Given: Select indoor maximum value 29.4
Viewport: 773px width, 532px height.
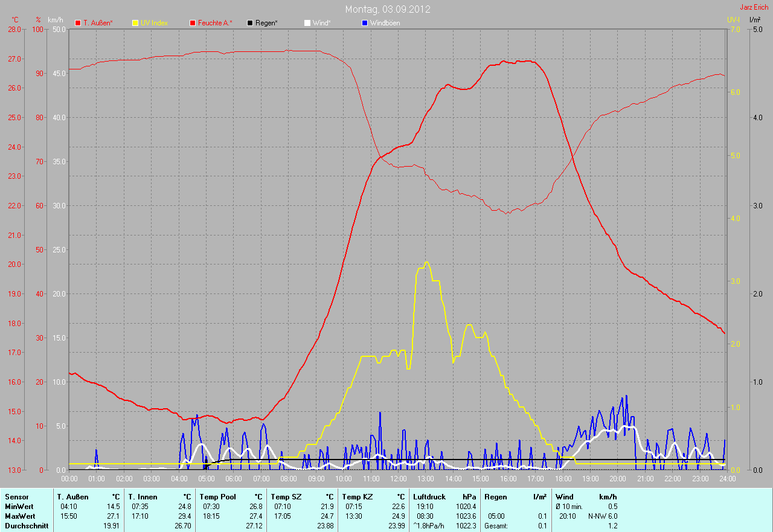Looking at the screenshot, I should coord(185,516).
